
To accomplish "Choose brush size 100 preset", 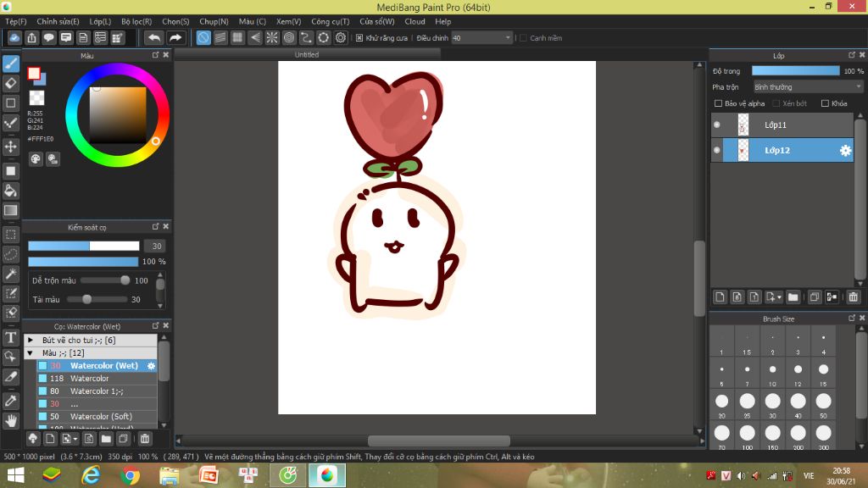I will (x=748, y=436).
